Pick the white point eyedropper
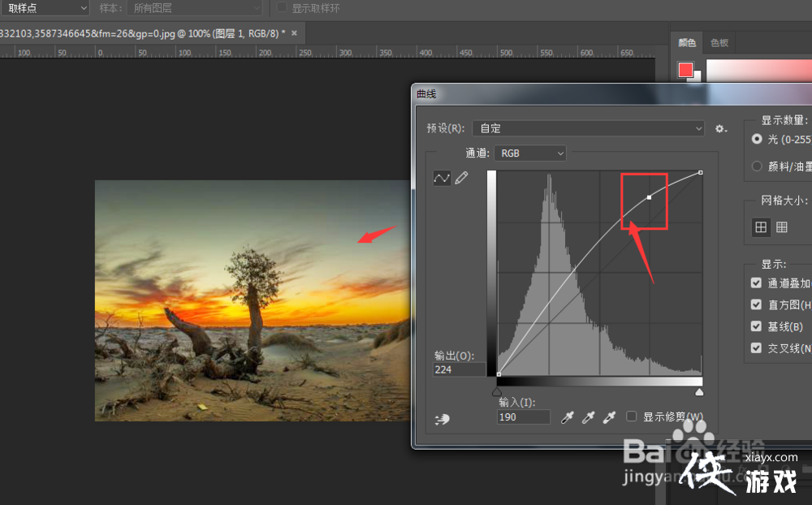Screen dimensions: 812x505 coord(609,417)
